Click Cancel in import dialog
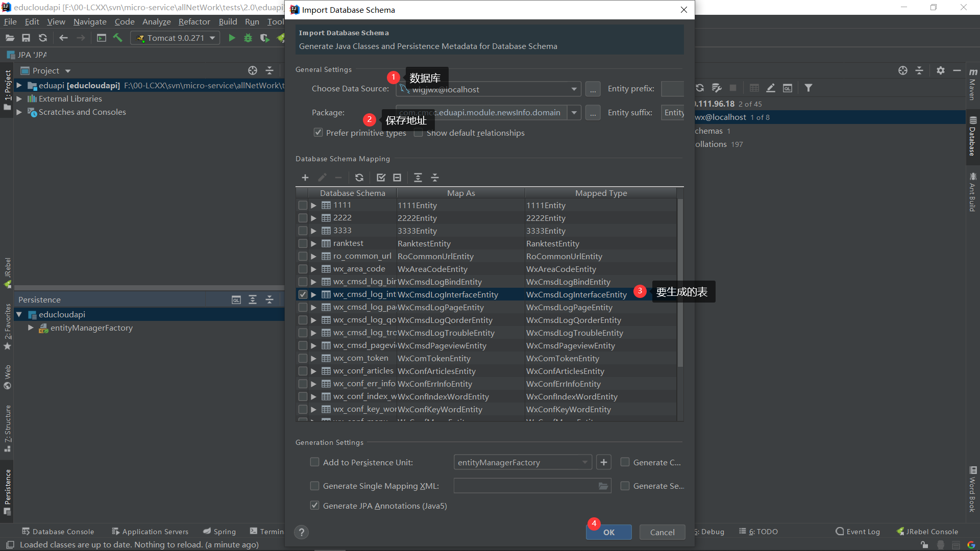The image size is (980, 551). point(662,532)
